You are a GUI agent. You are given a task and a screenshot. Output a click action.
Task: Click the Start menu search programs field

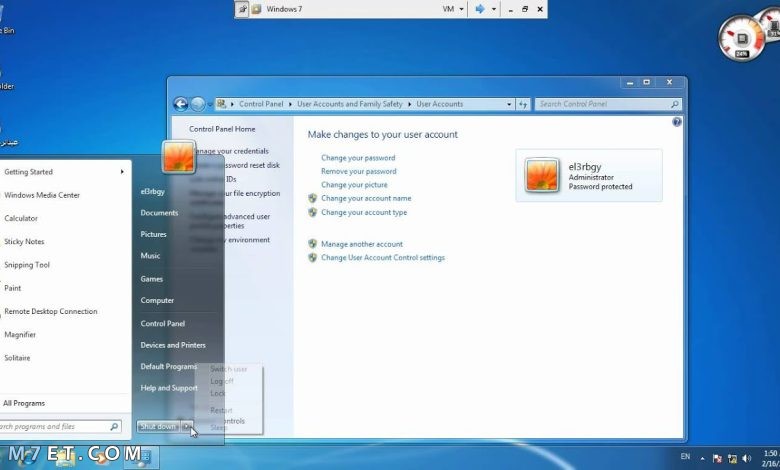(x=60, y=427)
